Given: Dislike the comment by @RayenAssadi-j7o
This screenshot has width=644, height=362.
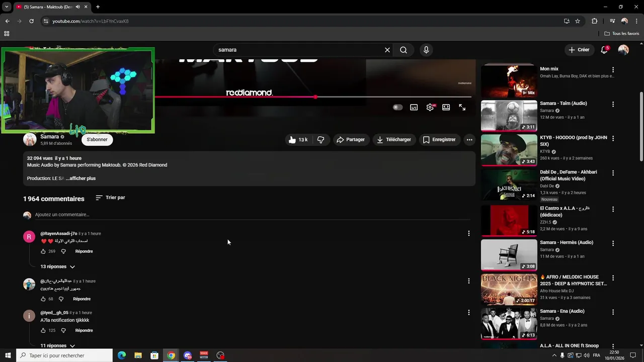Looking at the screenshot, I should 63,251.
